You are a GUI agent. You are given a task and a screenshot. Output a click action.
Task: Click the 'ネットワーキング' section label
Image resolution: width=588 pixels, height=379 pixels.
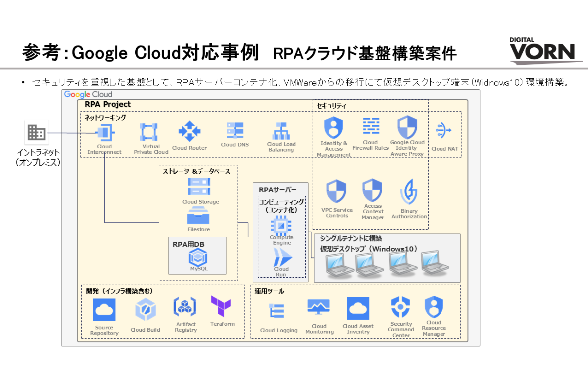[105, 118]
